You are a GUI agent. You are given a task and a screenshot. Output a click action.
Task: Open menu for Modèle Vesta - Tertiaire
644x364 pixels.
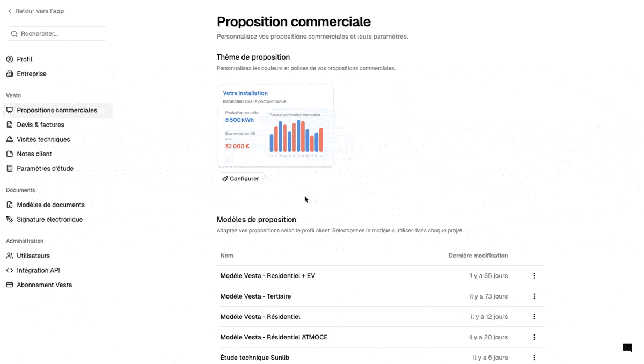[x=534, y=296]
